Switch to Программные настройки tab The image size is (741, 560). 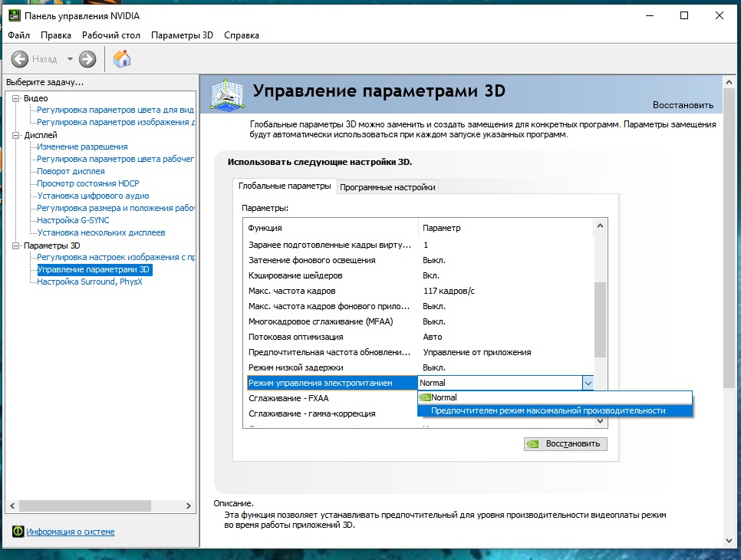click(x=387, y=187)
